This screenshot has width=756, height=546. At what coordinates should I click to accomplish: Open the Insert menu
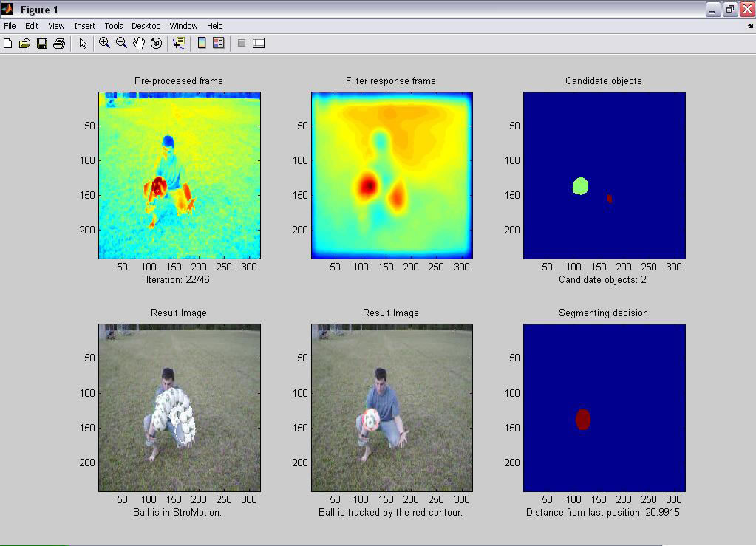[85, 26]
